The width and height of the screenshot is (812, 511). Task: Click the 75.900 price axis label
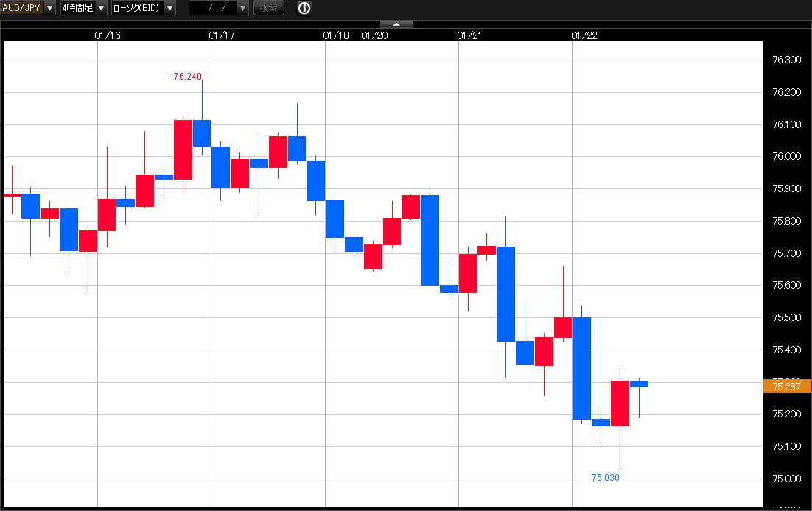[x=787, y=188]
